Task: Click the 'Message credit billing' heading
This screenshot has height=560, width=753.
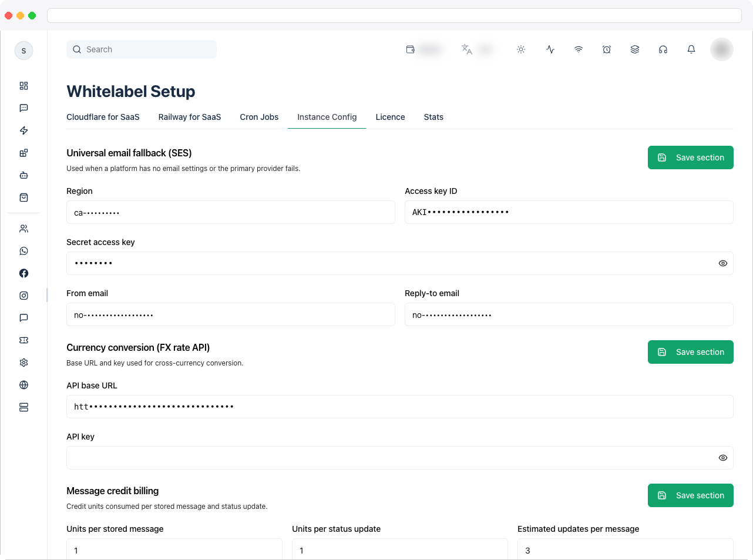Action: [113, 491]
